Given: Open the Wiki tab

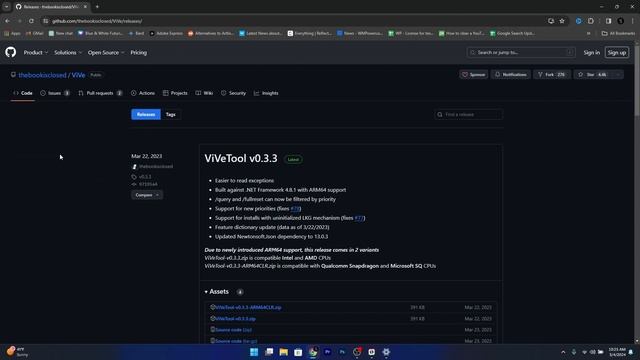Looking at the screenshot, I should pyautogui.click(x=204, y=93).
